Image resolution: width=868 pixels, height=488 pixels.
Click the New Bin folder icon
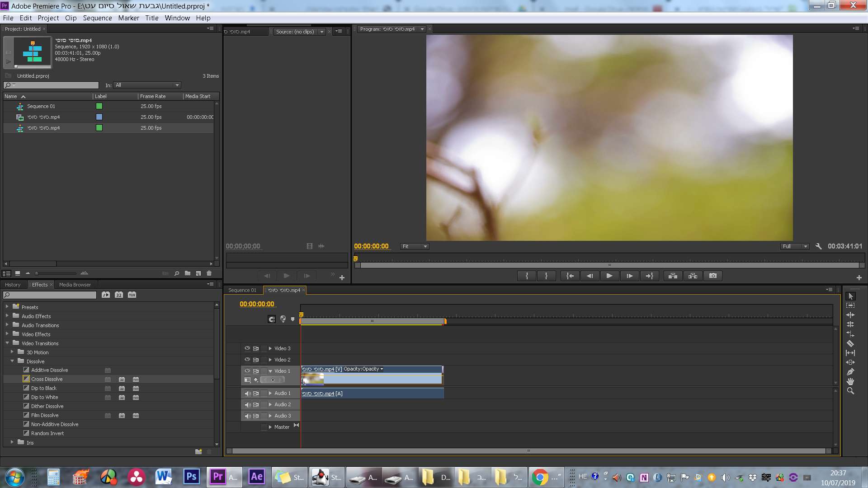(187, 273)
